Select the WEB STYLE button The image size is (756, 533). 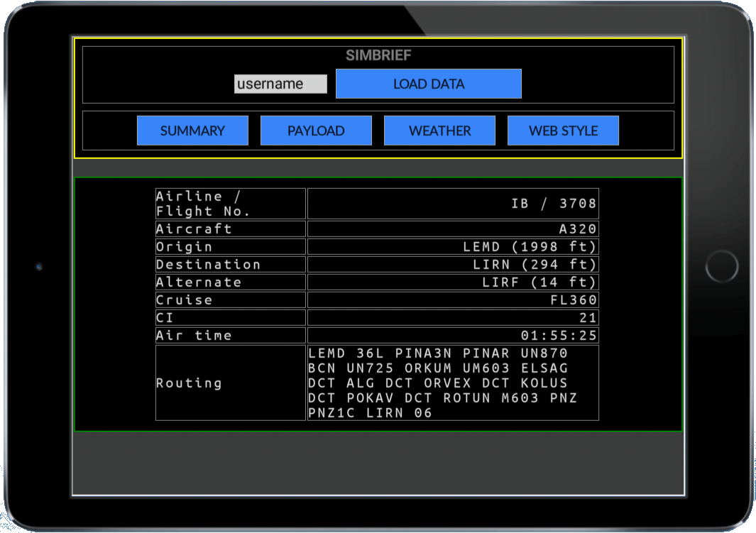(x=563, y=131)
